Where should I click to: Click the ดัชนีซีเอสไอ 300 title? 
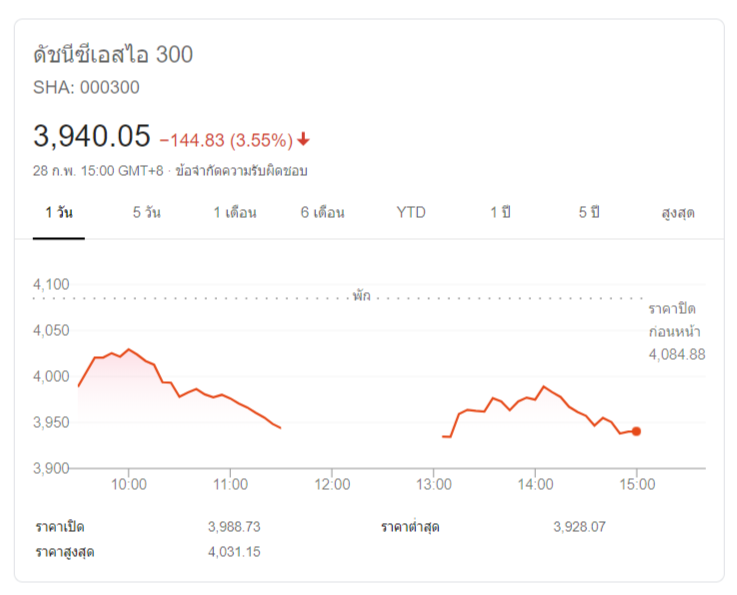113,55
